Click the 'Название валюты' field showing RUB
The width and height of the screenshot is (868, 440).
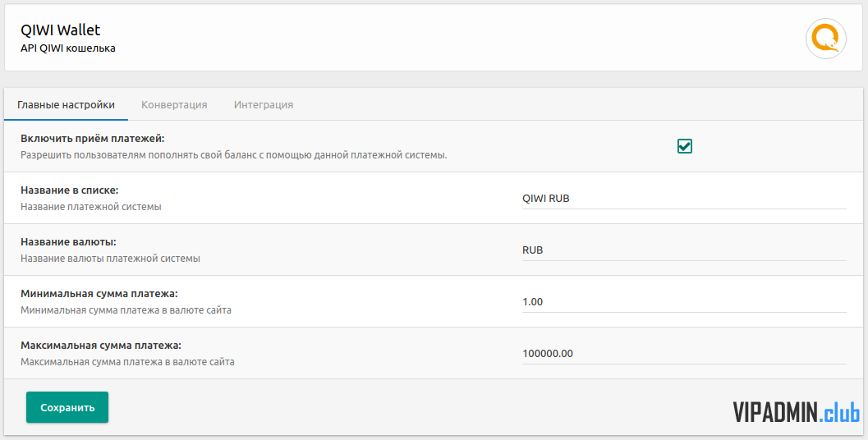pos(684,250)
